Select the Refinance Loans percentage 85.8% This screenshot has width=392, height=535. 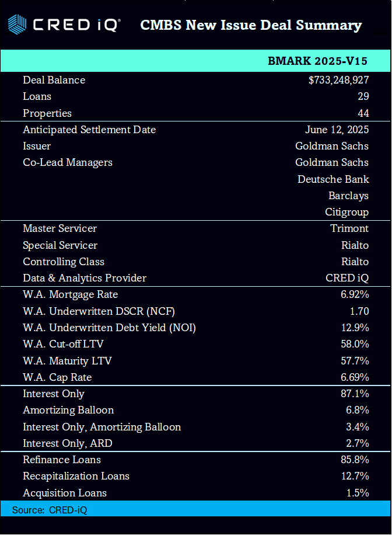pyautogui.click(x=355, y=460)
